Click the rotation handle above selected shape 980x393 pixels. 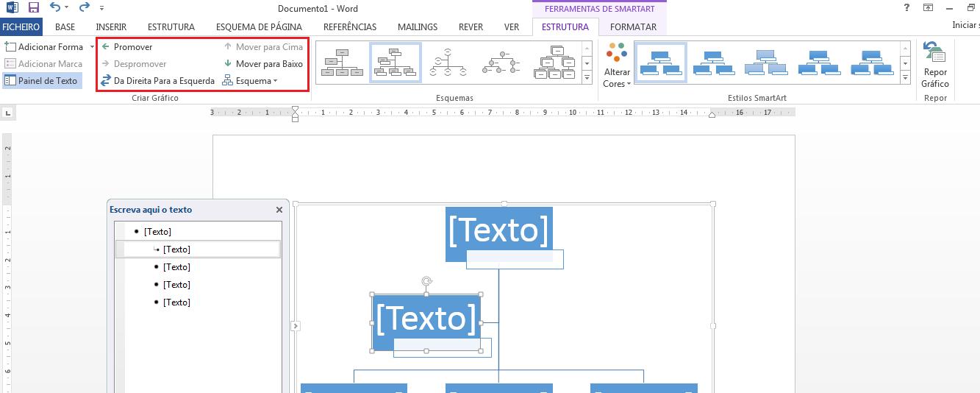pos(426,281)
